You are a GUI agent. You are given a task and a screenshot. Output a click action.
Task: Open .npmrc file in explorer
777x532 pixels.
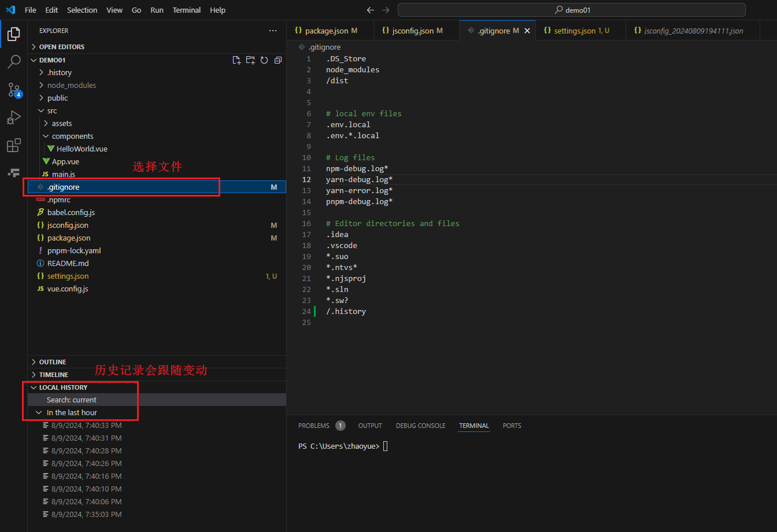(x=59, y=199)
